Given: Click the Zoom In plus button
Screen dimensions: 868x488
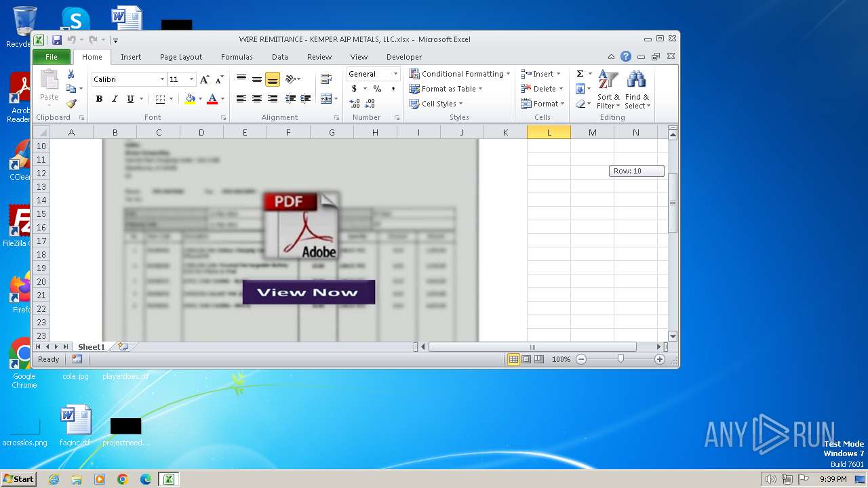Looking at the screenshot, I should (x=660, y=359).
